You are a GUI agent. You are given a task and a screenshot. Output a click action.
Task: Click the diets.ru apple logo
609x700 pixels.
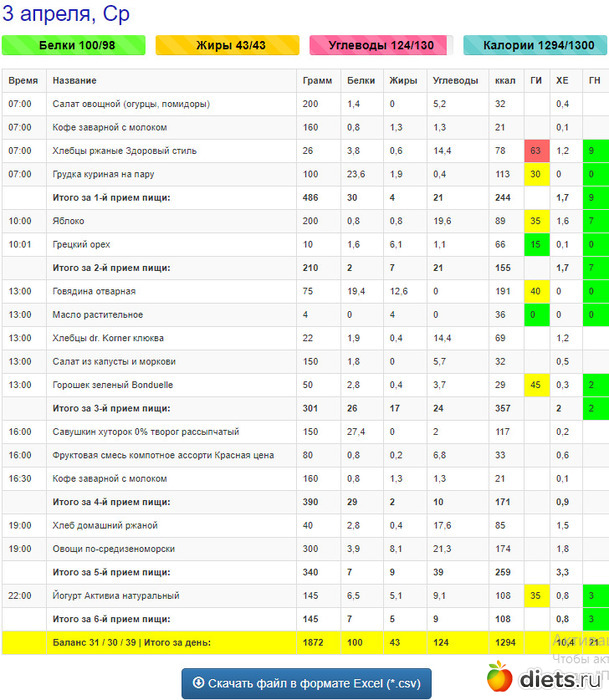click(500, 677)
